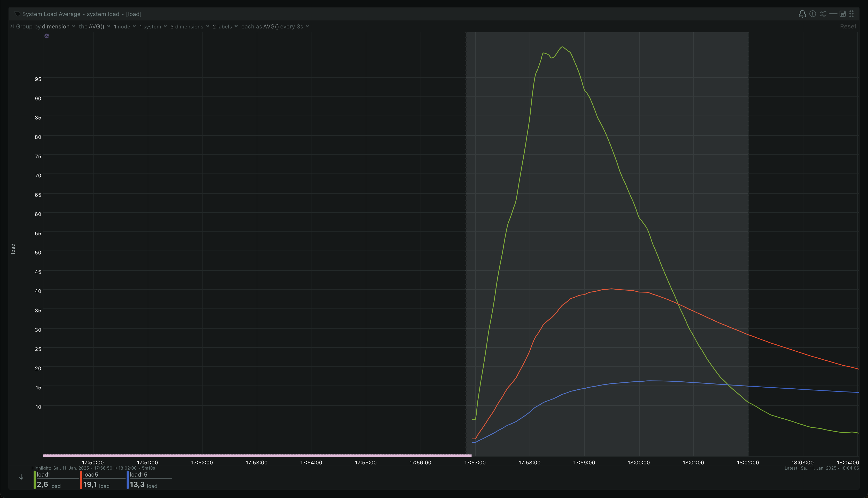Click the 95 value on the y-axis
This screenshot has width=868, height=498.
(38, 79)
